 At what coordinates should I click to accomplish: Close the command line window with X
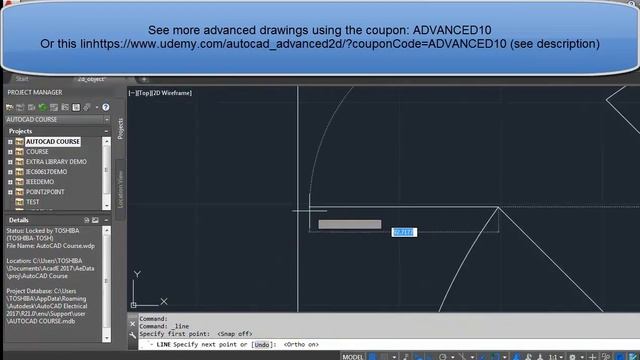tap(133, 324)
